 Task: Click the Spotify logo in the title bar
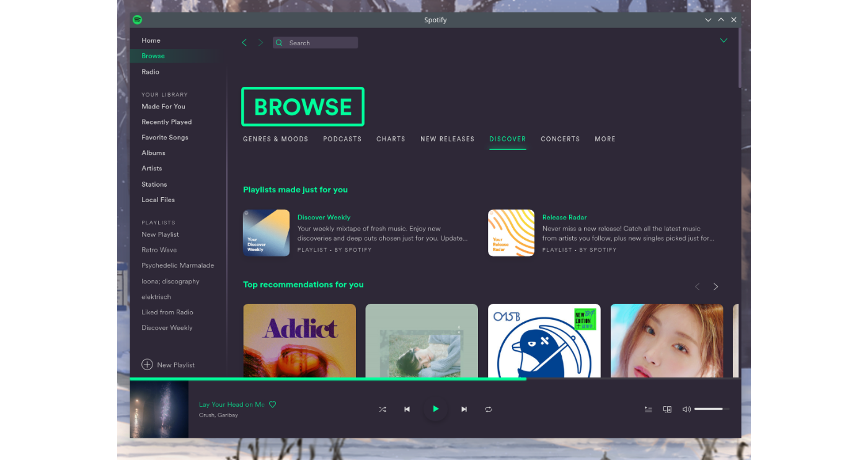(x=137, y=20)
